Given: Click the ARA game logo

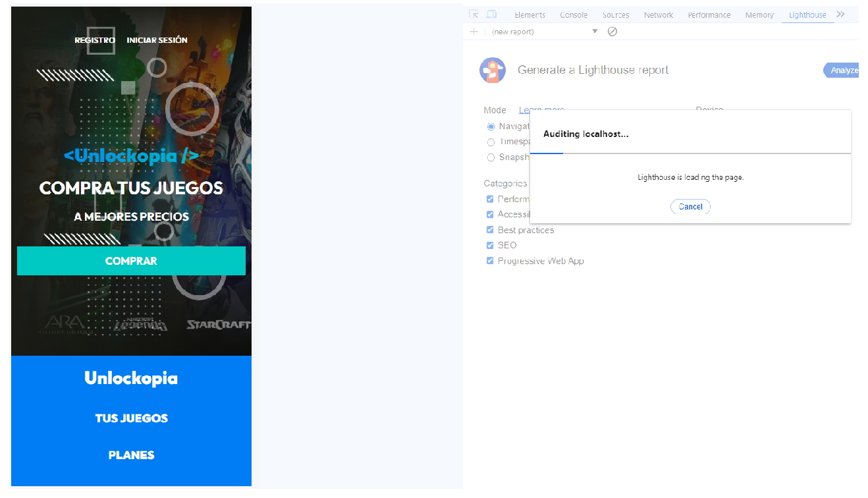Looking at the screenshot, I should tap(65, 324).
